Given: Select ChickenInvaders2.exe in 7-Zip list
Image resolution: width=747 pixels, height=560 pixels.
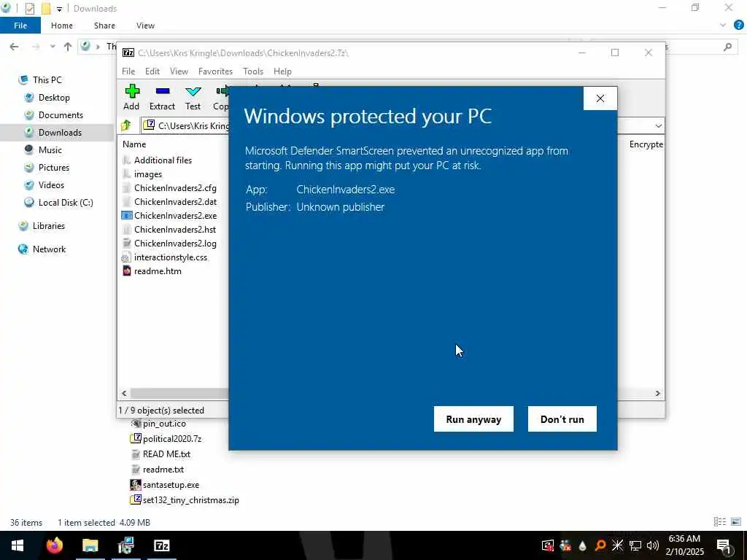Looking at the screenshot, I should click(x=175, y=216).
